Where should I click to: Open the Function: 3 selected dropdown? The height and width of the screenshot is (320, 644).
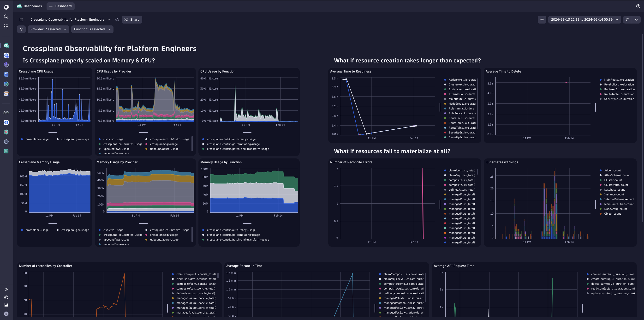pyautogui.click(x=92, y=29)
